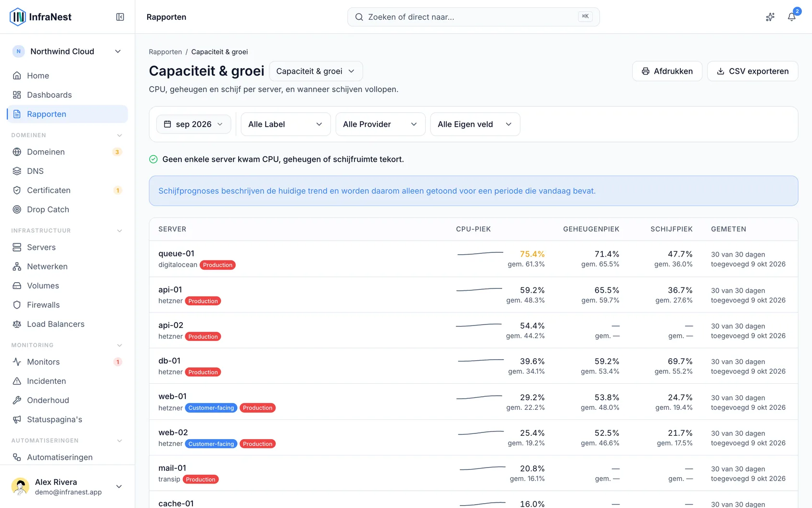
Task: Open the sep 2026 period picker
Action: point(193,124)
